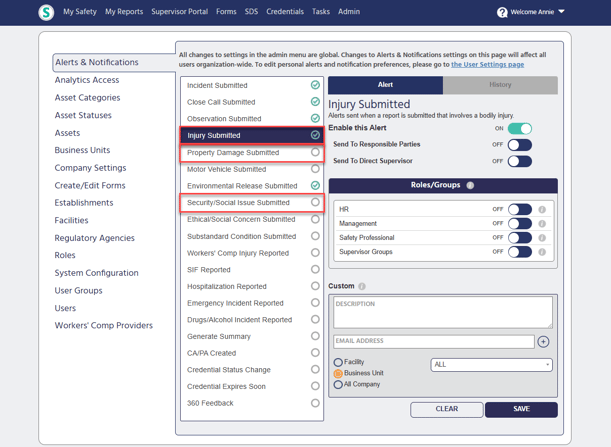Screen dimensions: 611x447
Task: Open the ALL dropdown menu
Action: pos(491,365)
